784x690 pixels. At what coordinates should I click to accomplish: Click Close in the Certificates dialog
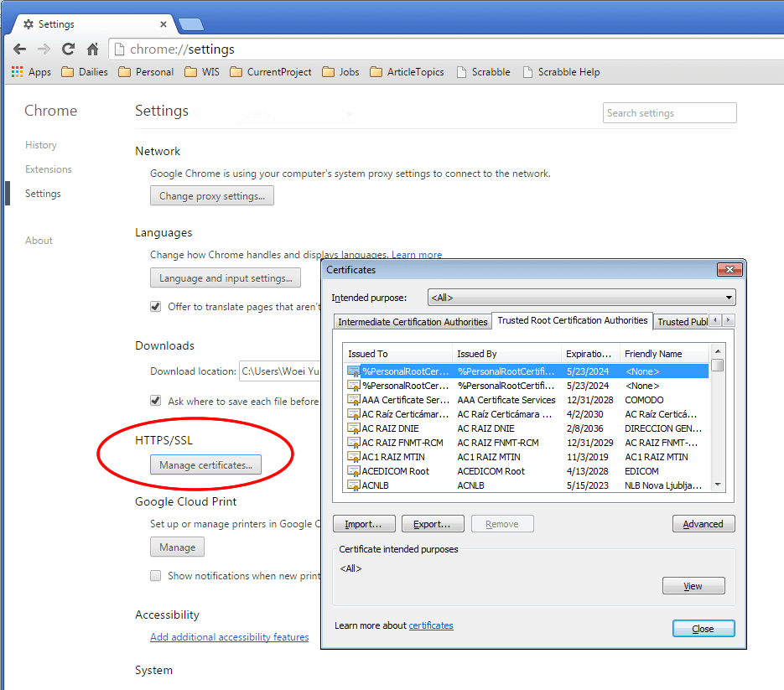pos(704,629)
